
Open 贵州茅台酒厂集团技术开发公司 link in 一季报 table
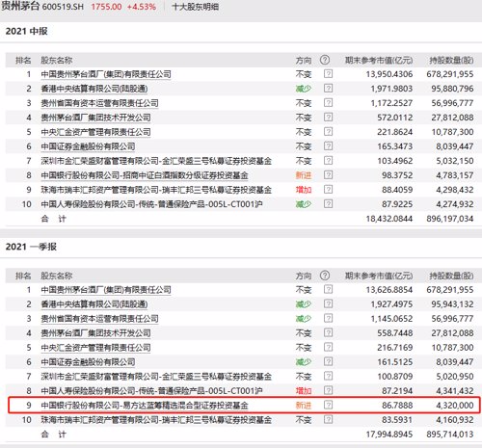pyautogui.click(x=95, y=333)
